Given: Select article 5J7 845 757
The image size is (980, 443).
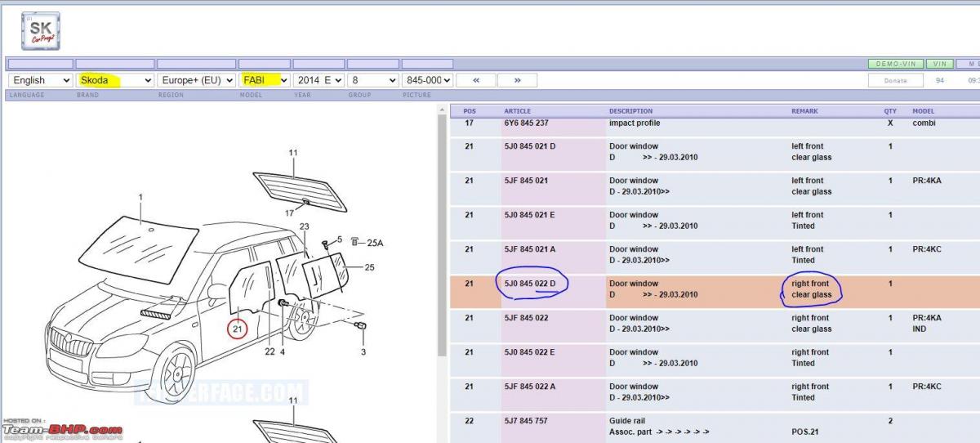Looking at the screenshot, I should tap(526, 421).
